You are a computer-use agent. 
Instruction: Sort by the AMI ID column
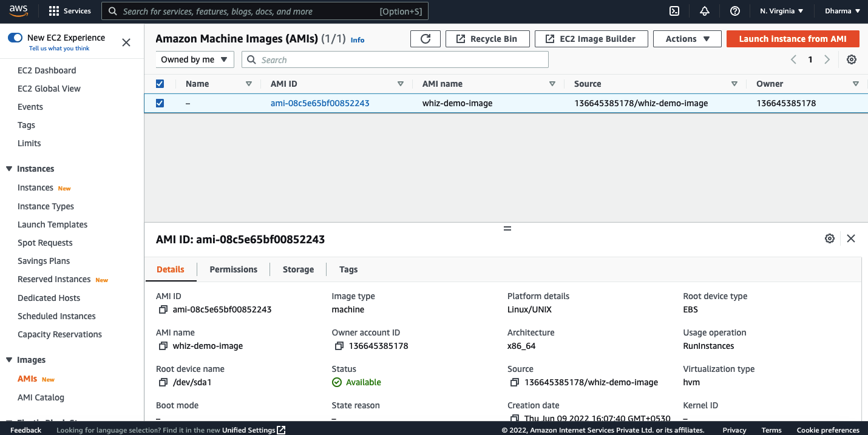pos(400,84)
